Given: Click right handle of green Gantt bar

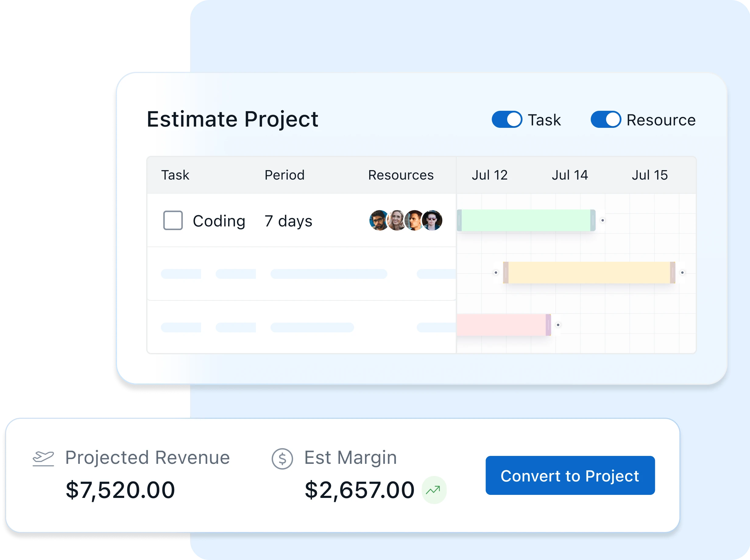Looking at the screenshot, I should tap(593, 220).
